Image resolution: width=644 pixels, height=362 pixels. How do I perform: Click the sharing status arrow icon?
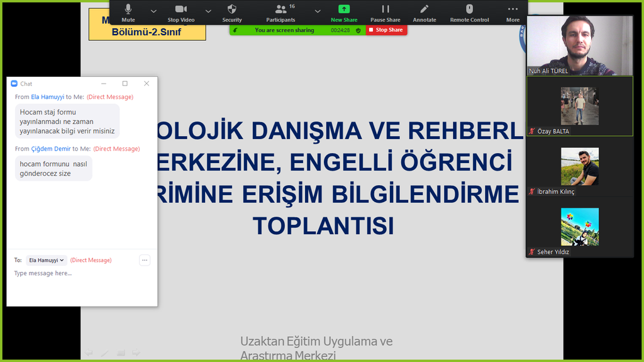click(235, 30)
